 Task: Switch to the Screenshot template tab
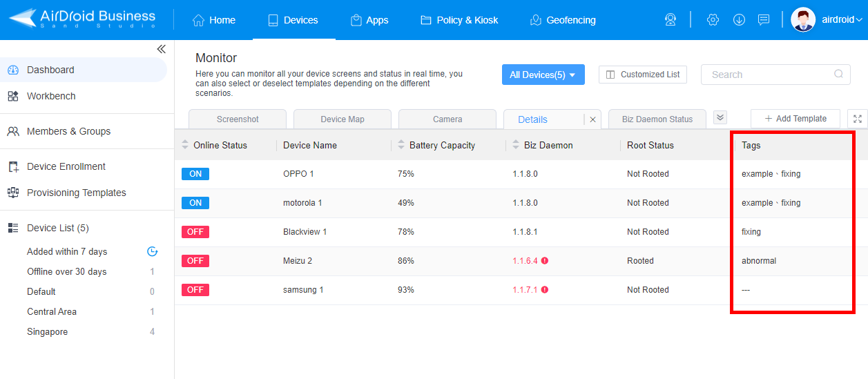tap(238, 119)
